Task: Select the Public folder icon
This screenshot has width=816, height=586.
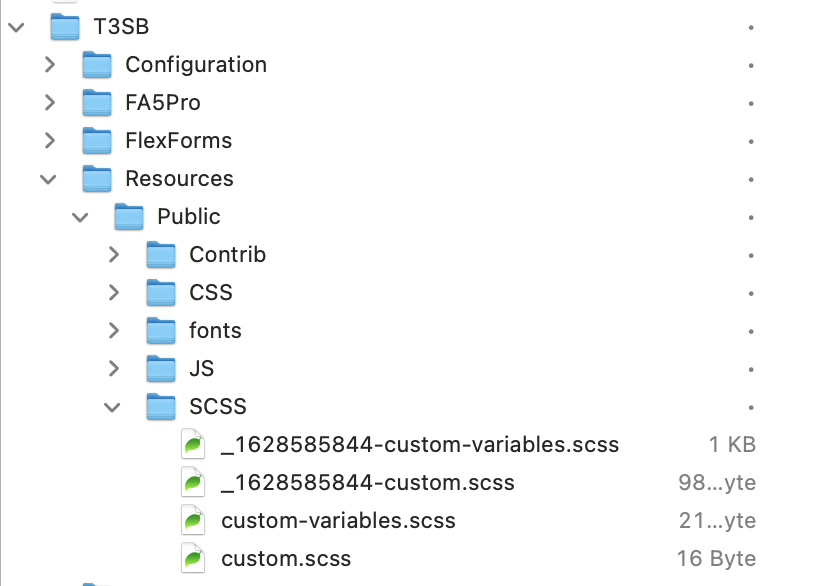Action: [129, 216]
